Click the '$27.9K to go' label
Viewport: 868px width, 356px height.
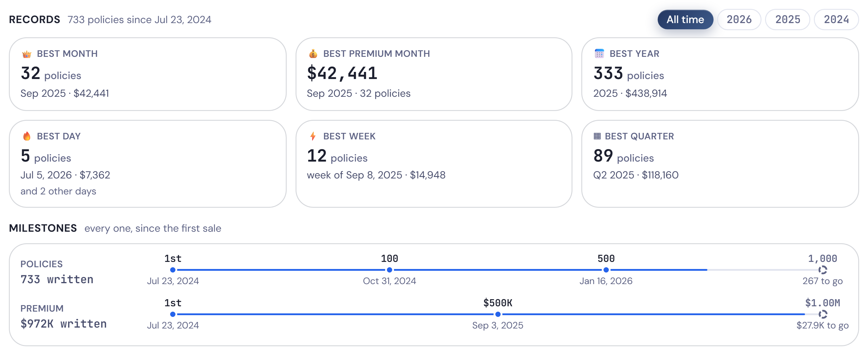coord(822,326)
